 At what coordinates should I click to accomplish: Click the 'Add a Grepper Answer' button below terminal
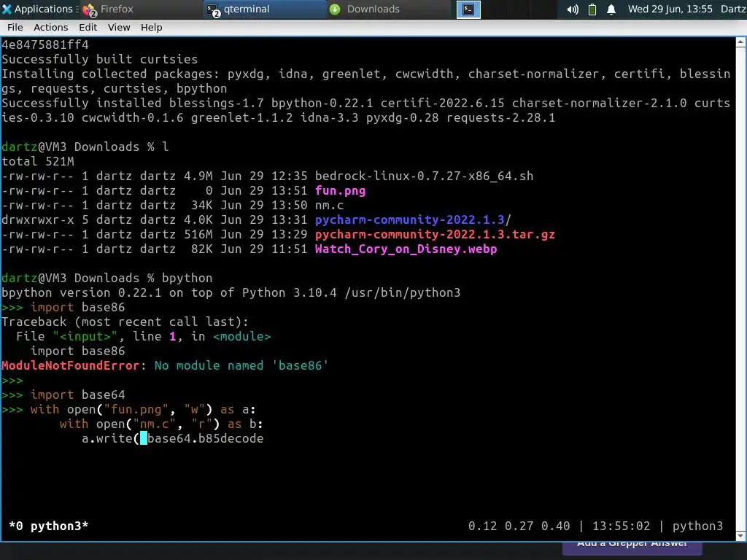point(632,547)
